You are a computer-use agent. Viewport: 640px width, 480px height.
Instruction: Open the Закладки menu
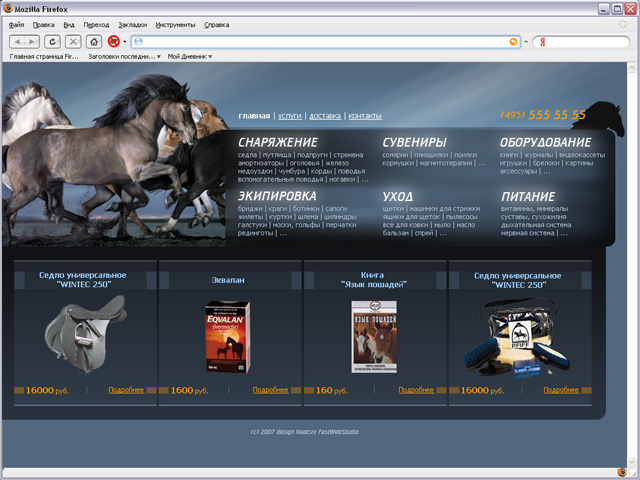click(x=133, y=25)
